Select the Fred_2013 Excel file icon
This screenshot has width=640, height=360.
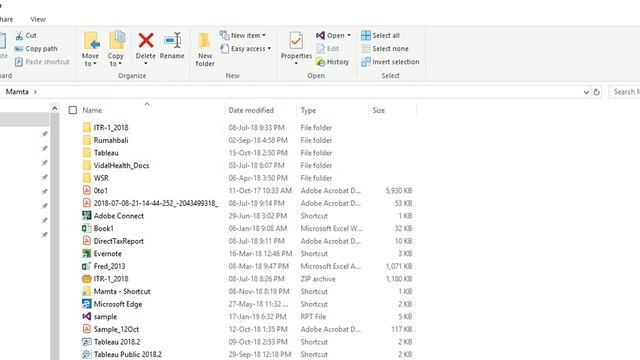click(x=87, y=266)
